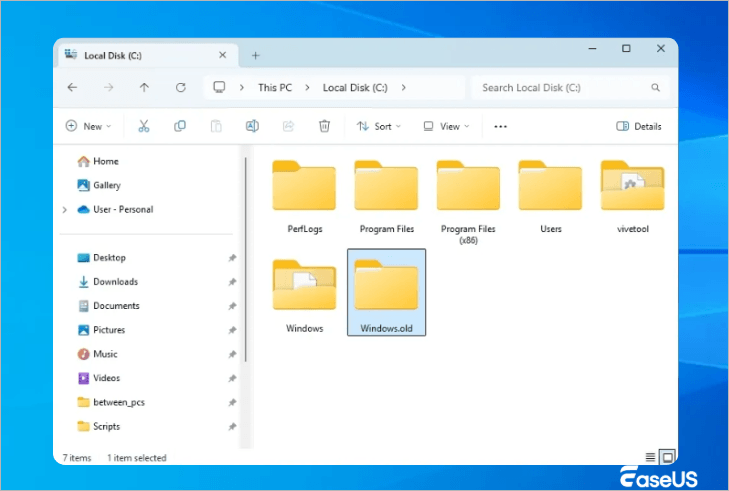
Task: Click the pin icon next to Music
Action: (x=232, y=355)
